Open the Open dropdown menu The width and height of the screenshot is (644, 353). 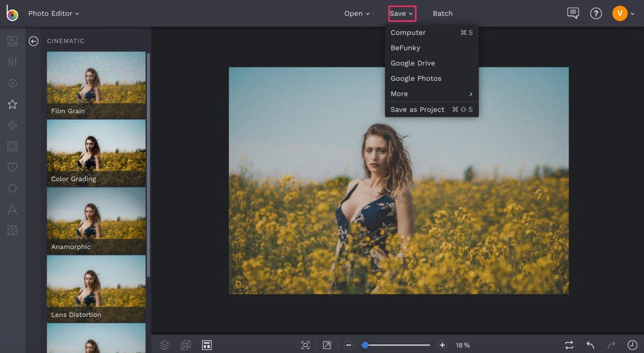[357, 14]
